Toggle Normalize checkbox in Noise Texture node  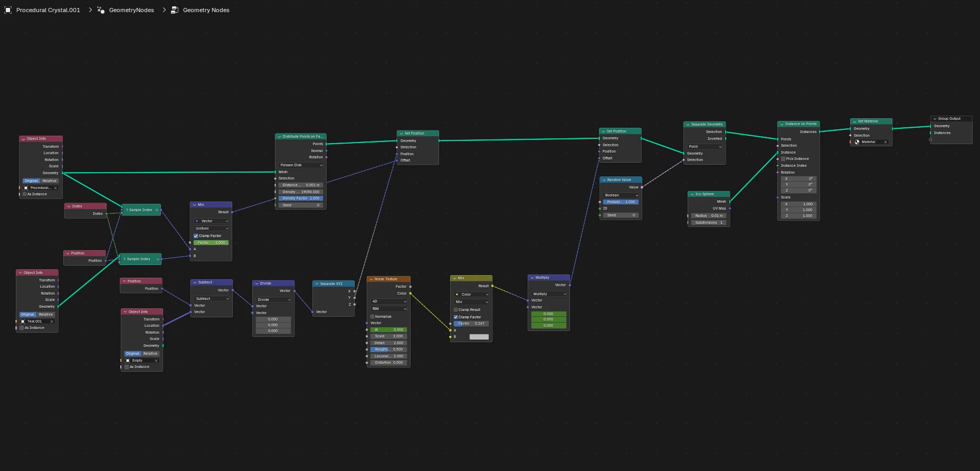pos(373,317)
